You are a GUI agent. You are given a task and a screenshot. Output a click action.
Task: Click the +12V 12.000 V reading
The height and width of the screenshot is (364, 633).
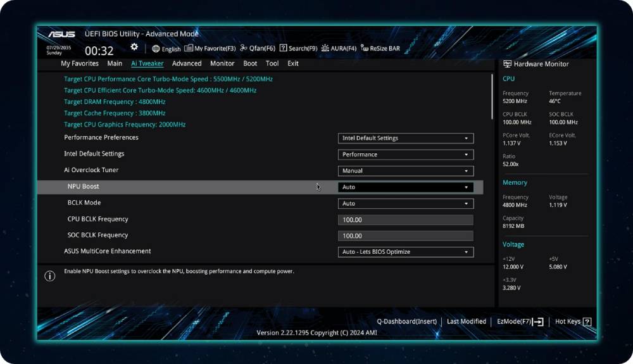pyautogui.click(x=513, y=267)
